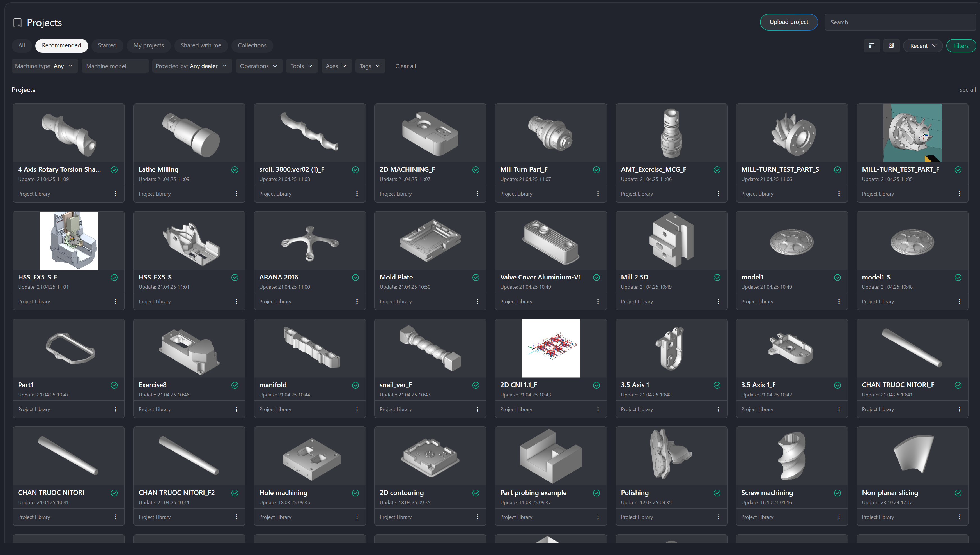Open three-dot menu for 2D CNI 1.1_F
The height and width of the screenshot is (555, 980).
[x=597, y=409]
